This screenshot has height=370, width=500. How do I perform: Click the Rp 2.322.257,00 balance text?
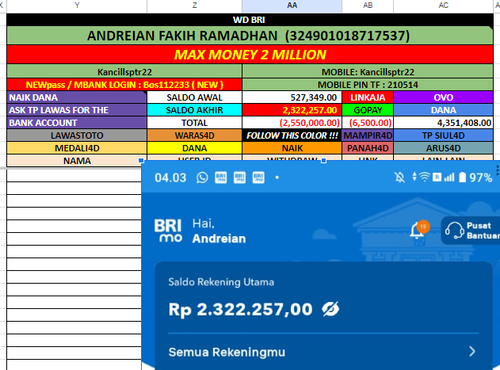click(240, 310)
